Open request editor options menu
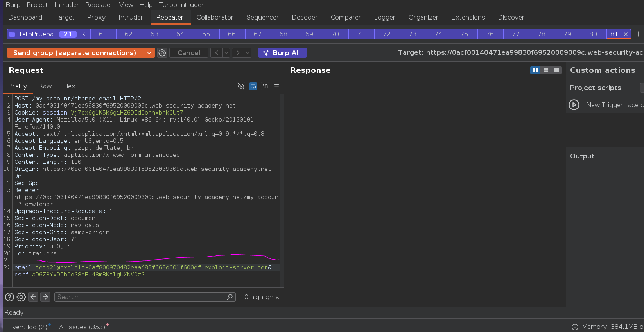The height and width of the screenshot is (332, 644). point(276,86)
